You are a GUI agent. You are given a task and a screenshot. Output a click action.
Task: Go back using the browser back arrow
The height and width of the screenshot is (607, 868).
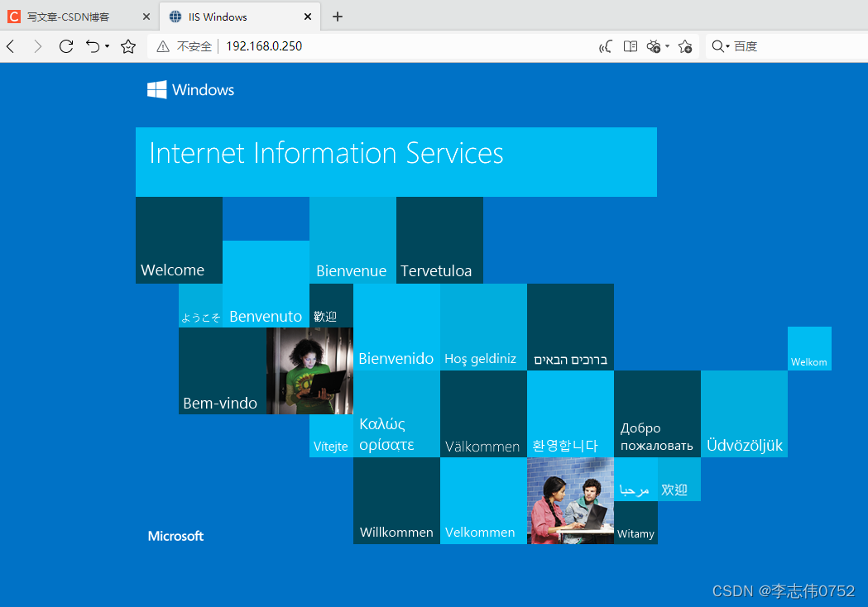(11, 46)
